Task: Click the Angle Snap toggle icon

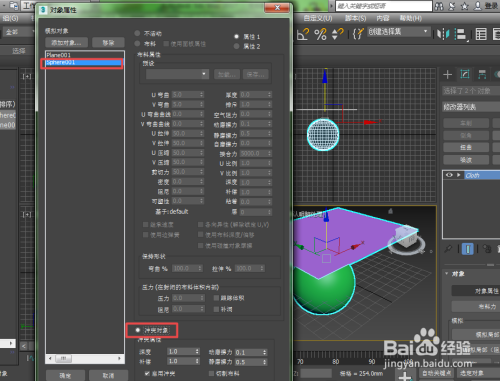Action: (x=303, y=34)
